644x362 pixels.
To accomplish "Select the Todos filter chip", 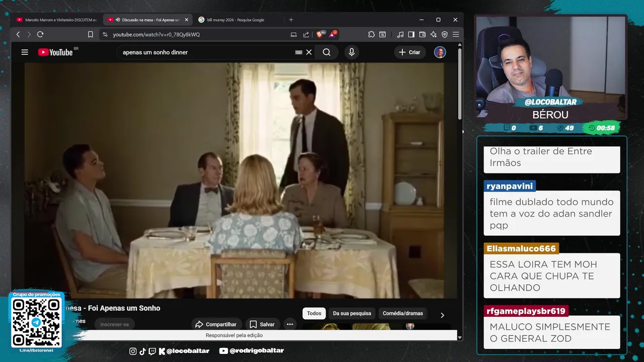I will click(314, 313).
